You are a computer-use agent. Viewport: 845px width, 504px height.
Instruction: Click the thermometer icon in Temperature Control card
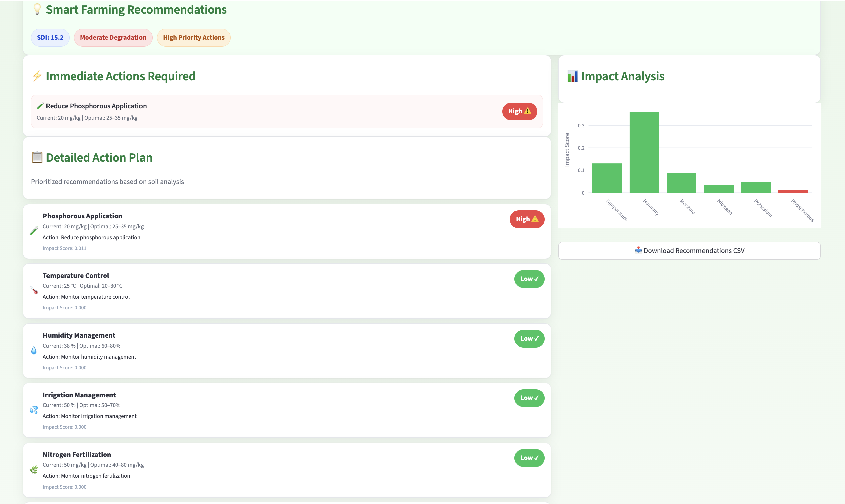point(34,290)
